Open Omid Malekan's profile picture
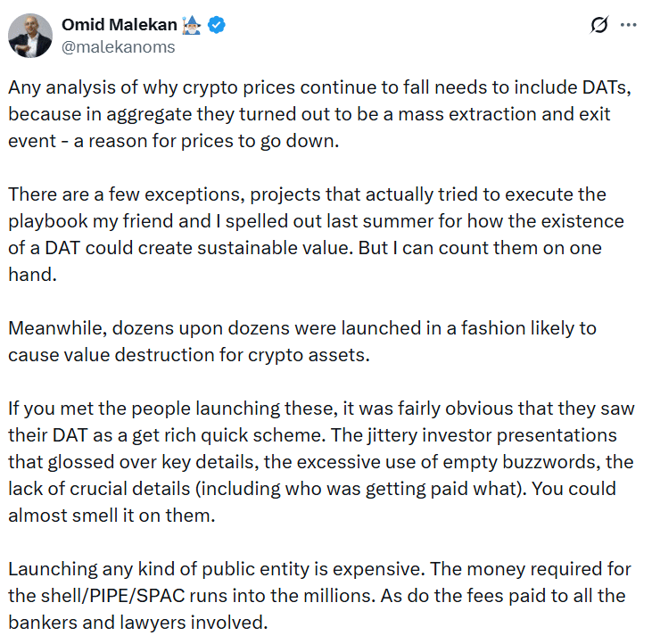This screenshot has width=652, height=644. click(30, 36)
